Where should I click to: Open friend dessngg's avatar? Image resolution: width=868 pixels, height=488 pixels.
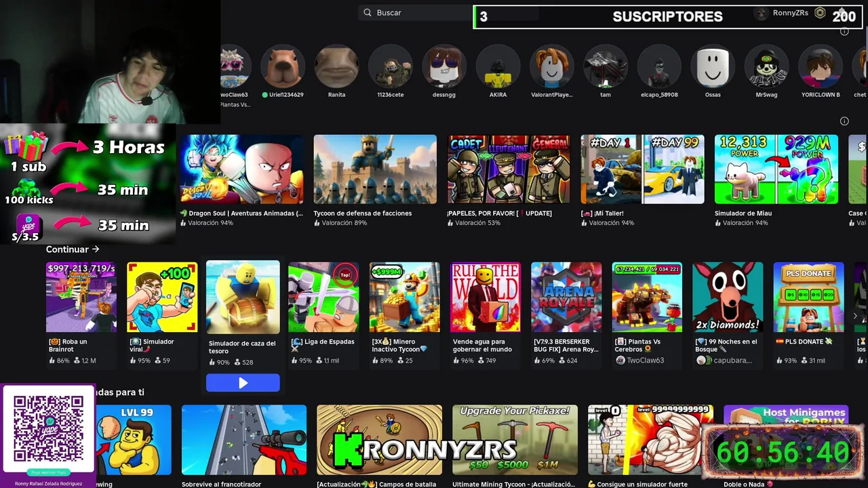[444, 66]
